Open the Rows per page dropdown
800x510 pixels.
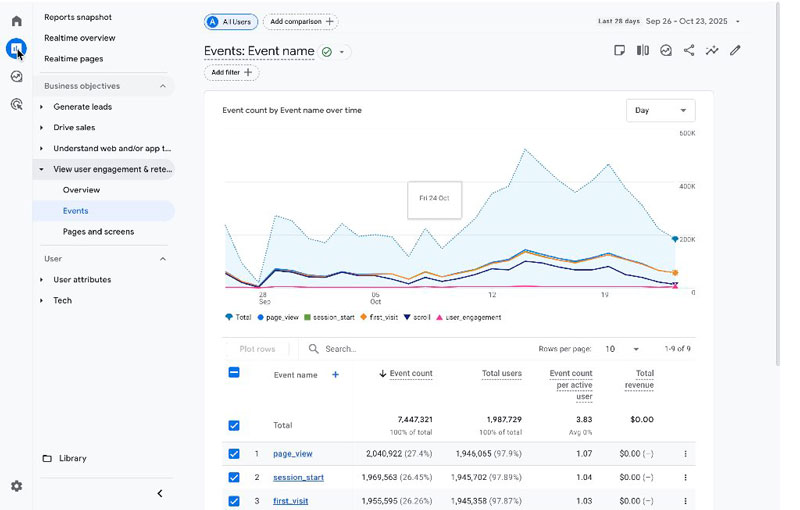click(622, 349)
